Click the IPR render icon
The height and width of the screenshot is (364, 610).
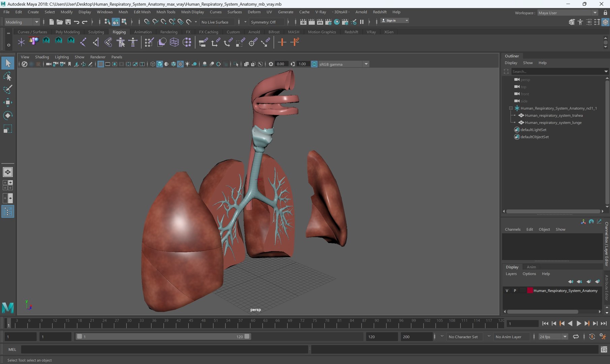(320, 22)
